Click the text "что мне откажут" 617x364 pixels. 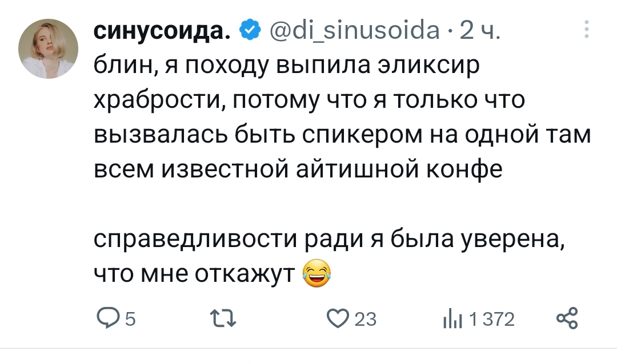tap(193, 275)
